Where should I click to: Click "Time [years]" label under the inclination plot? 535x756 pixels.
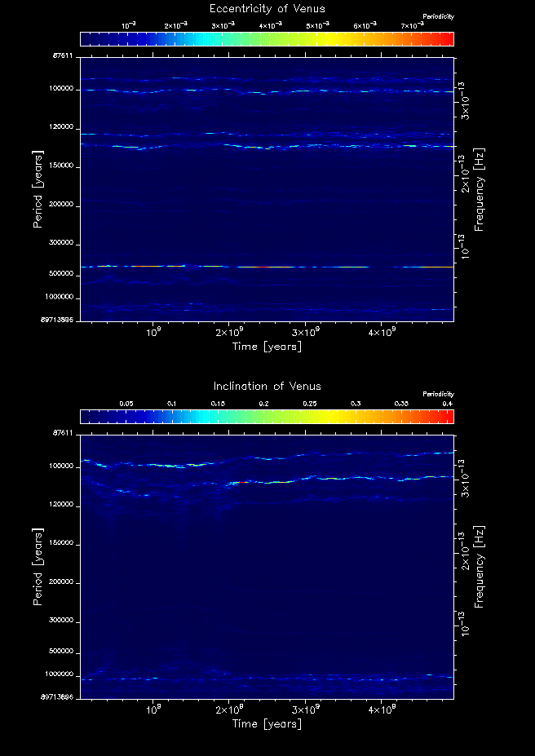click(267, 723)
